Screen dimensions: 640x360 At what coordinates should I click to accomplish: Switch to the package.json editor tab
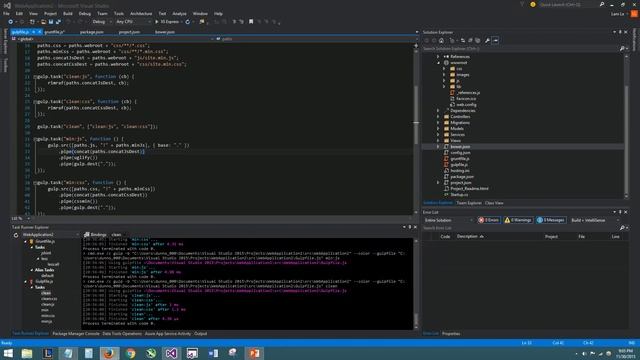pyautogui.click(x=92, y=32)
